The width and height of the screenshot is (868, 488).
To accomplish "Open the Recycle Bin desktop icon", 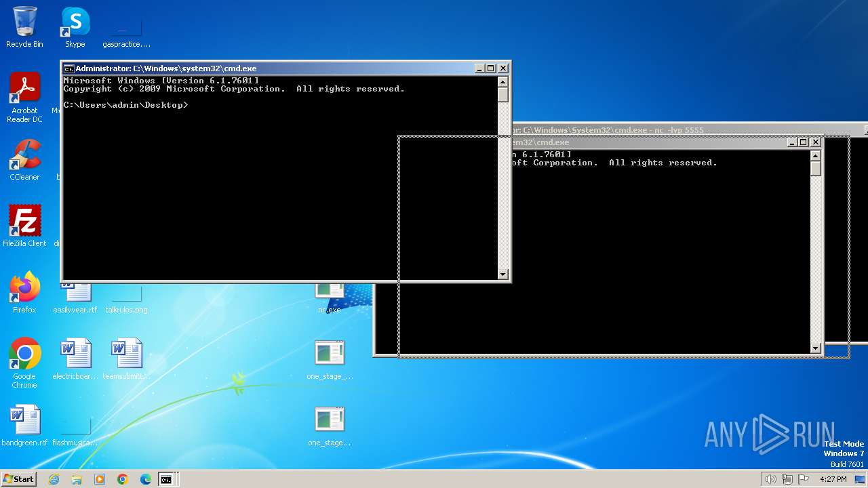I will (24, 27).
